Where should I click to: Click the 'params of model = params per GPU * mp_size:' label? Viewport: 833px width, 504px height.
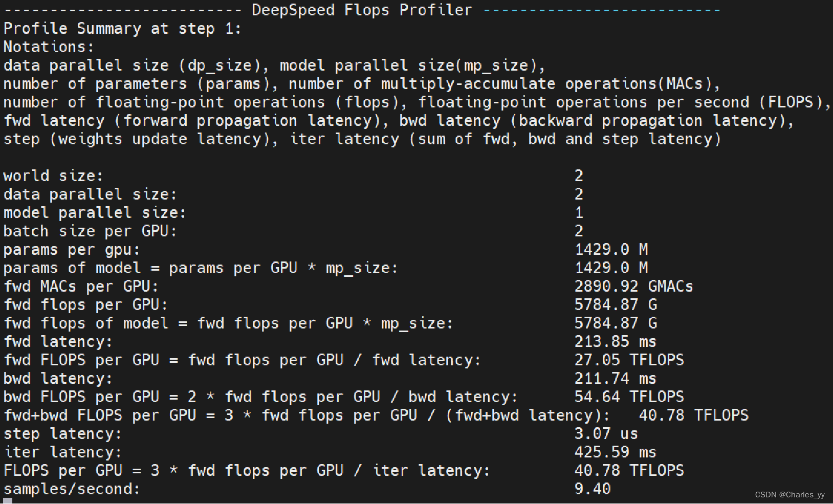[201, 268]
